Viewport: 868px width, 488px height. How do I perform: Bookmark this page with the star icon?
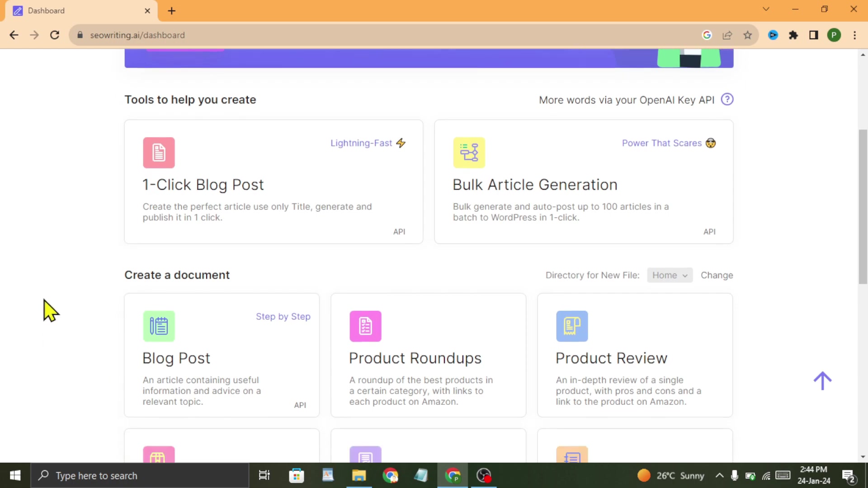[748, 35]
